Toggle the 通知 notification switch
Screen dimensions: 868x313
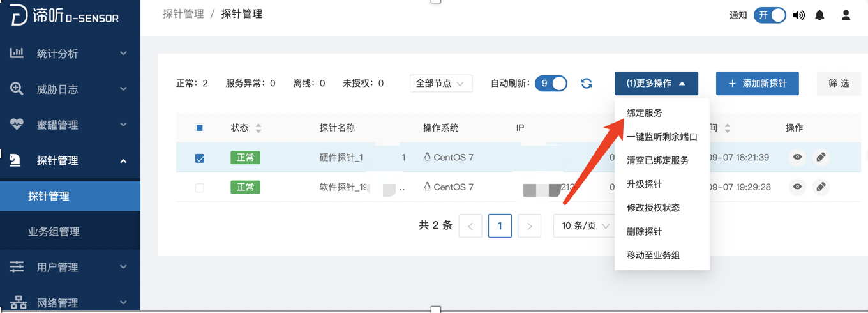tap(770, 15)
